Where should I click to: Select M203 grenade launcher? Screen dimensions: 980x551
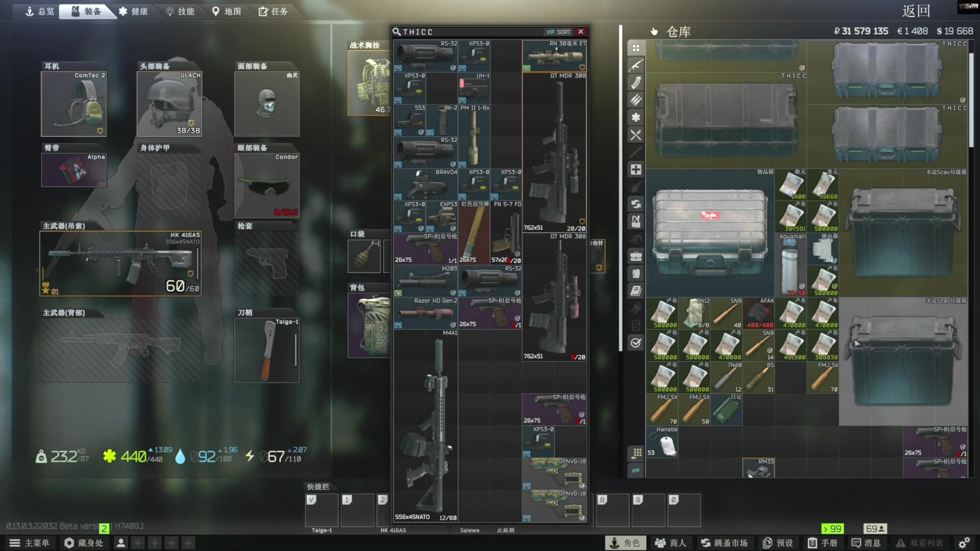(x=426, y=281)
